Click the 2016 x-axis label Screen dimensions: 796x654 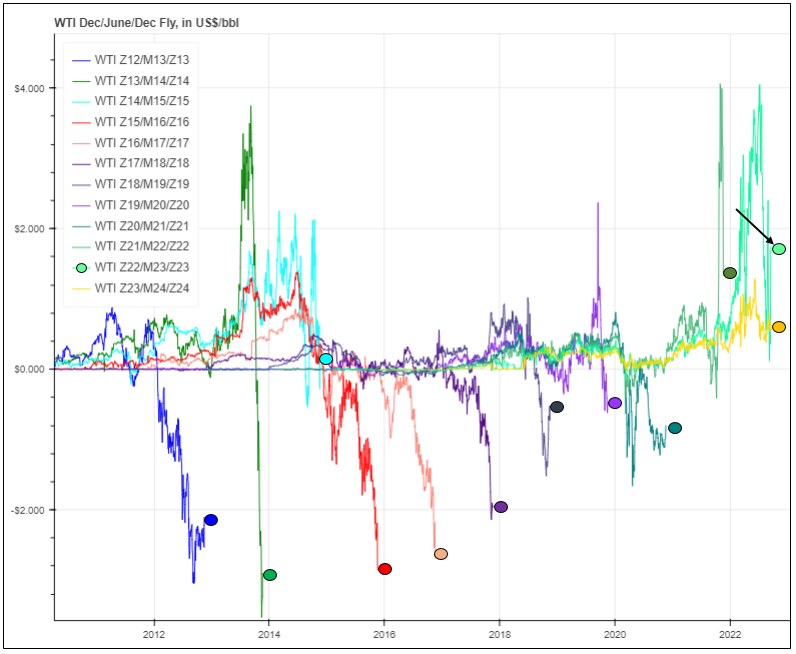coord(384,634)
